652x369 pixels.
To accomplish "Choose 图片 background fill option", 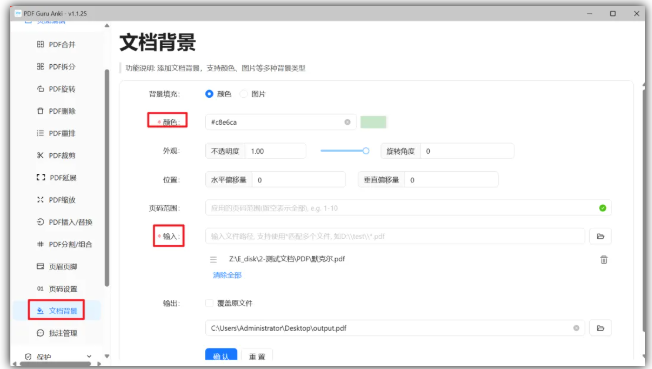I will [253, 94].
